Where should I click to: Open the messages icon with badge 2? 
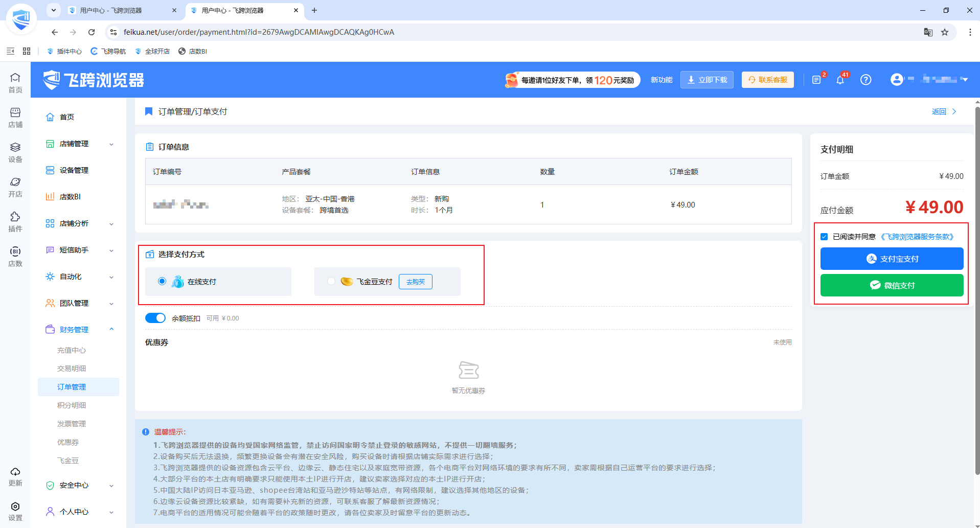tap(816, 80)
